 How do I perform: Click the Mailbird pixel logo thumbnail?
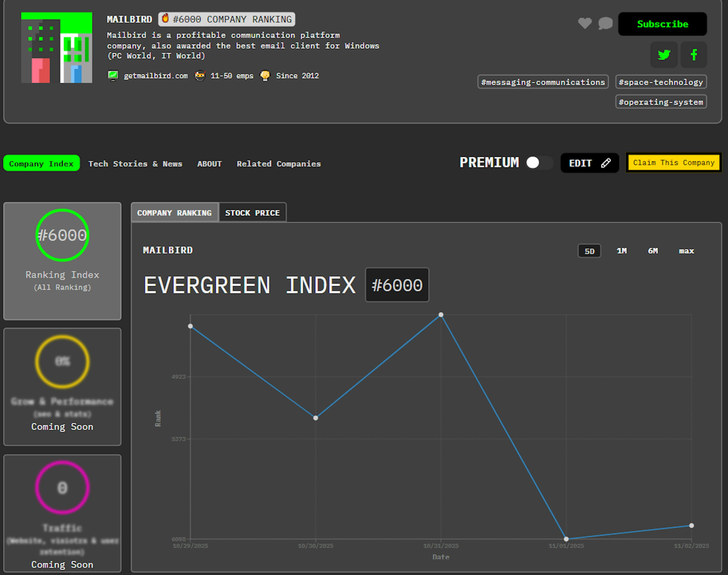[x=56, y=47]
